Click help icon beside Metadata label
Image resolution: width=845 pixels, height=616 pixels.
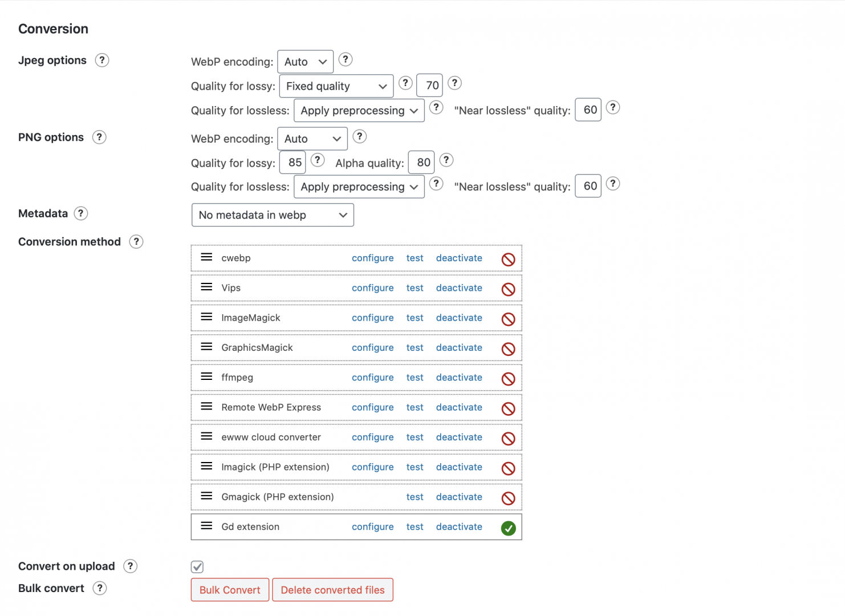pyautogui.click(x=81, y=213)
